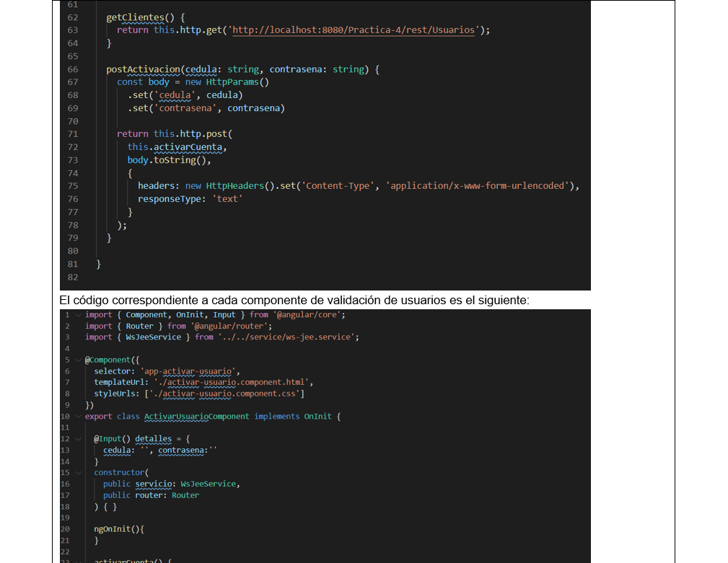Collapse the import block fold arrow
Viewport: 728px width, 563px height.
click(x=79, y=314)
